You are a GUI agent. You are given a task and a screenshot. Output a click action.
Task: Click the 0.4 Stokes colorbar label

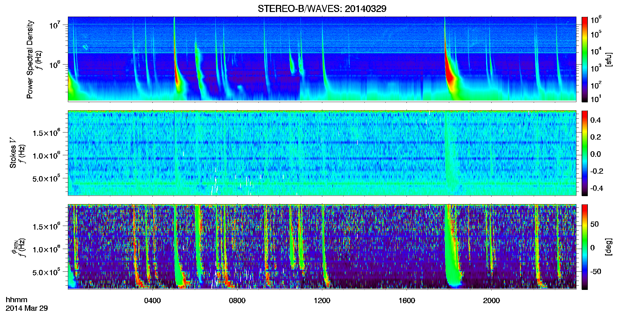pos(595,120)
